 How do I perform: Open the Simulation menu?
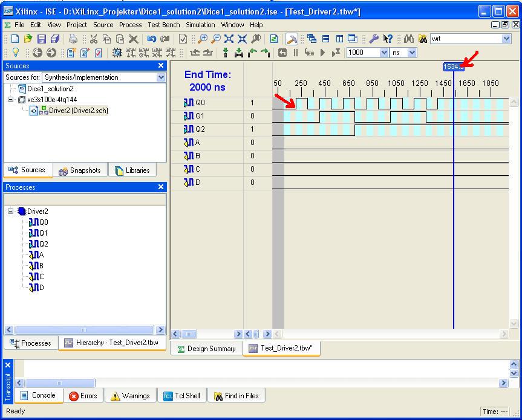(200, 25)
